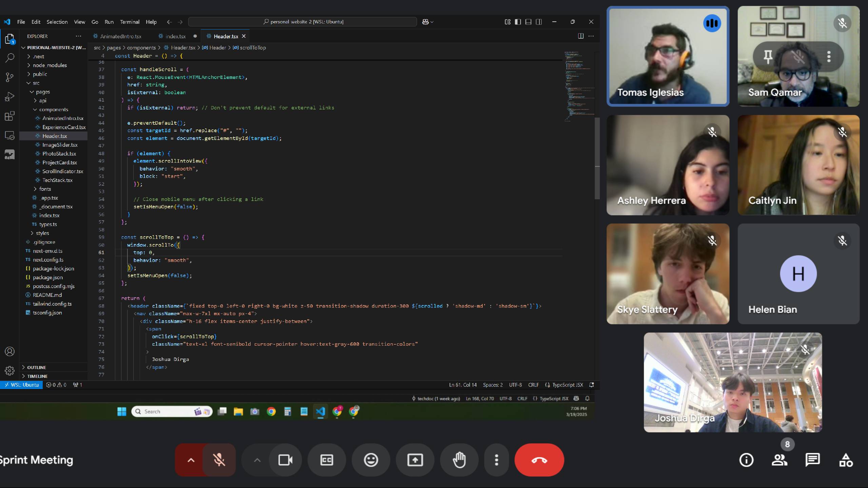Open the Terminal menu
The height and width of the screenshot is (488, 868).
(x=130, y=22)
